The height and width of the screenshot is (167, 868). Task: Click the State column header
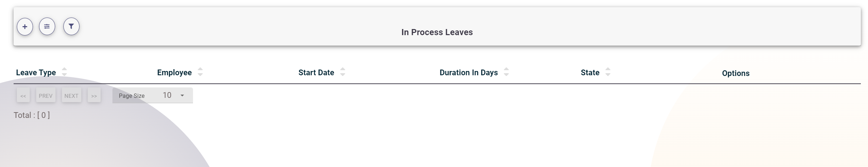pos(590,72)
